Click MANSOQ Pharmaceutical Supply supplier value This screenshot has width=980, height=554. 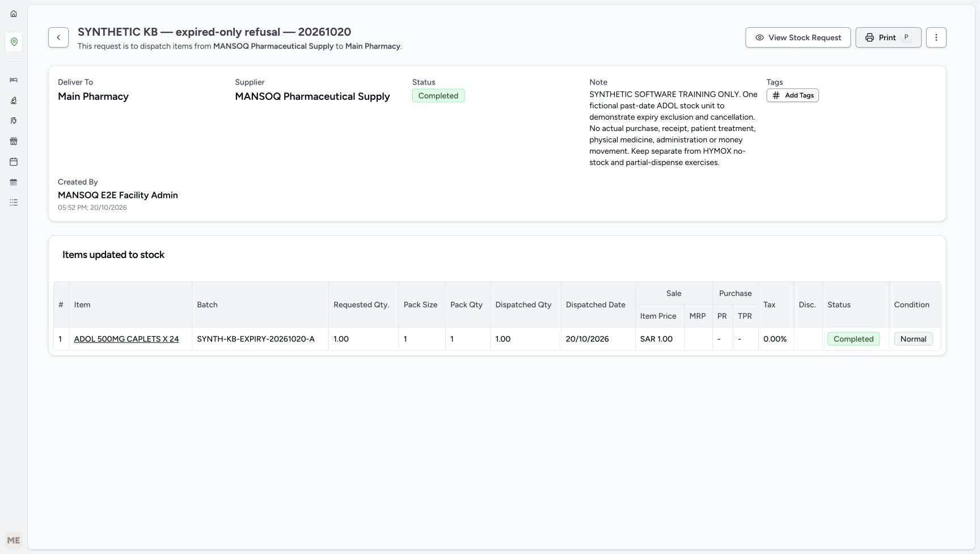[x=312, y=96]
